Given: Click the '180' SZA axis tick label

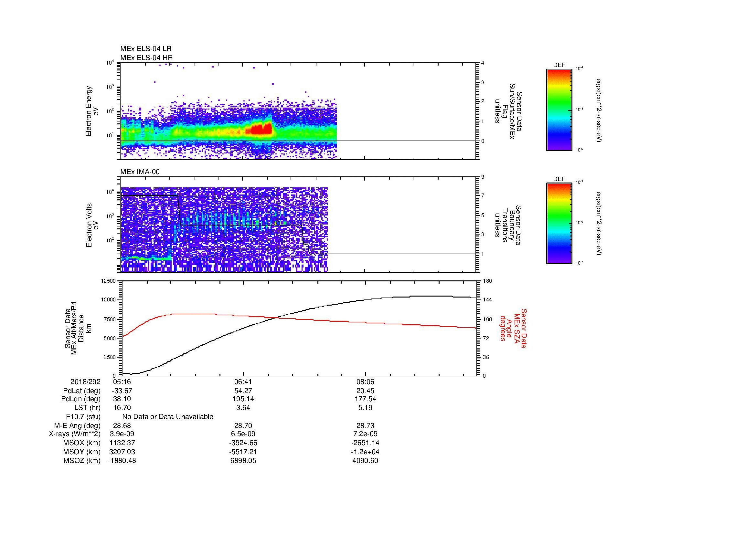Looking at the screenshot, I should (x=487, y=281).
